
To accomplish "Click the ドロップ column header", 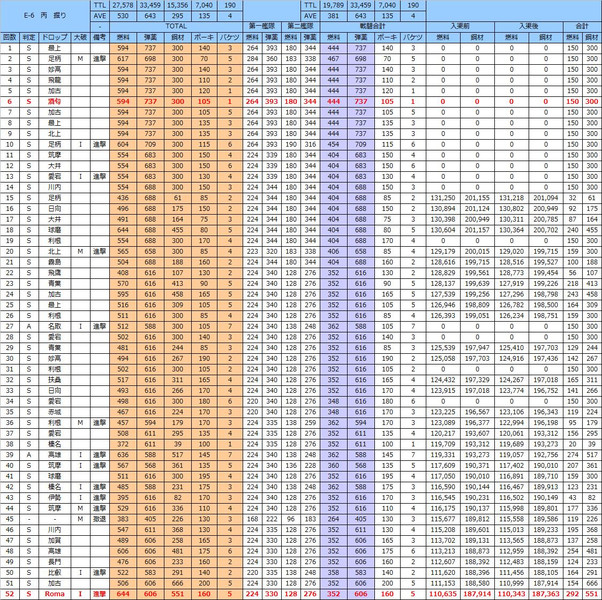I will tap(54, 37).
